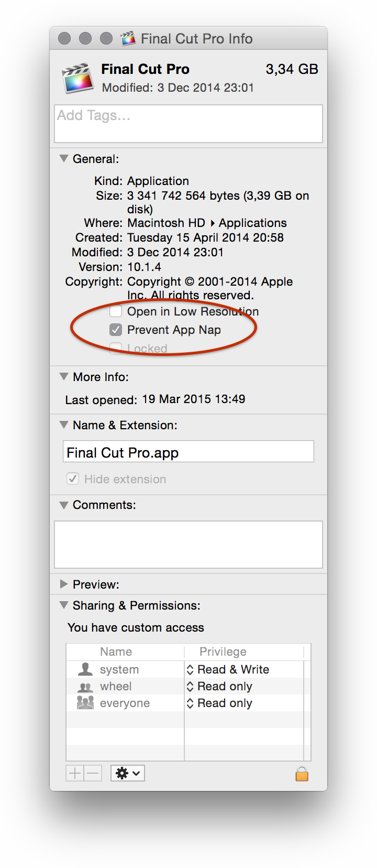The height and width of the screenshot is (868, 377).
Task: Click inside the Comments text box
Action: click(188, 545)
